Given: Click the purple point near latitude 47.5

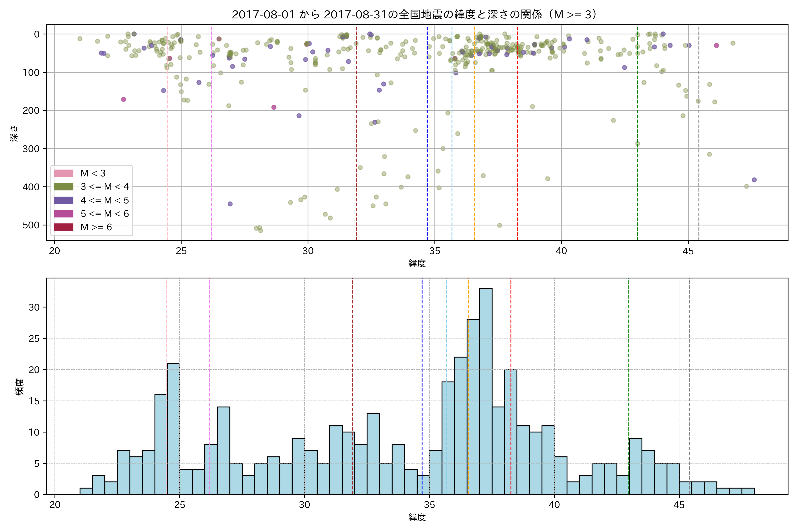Looking at the screenshot, I should point(754,180).
